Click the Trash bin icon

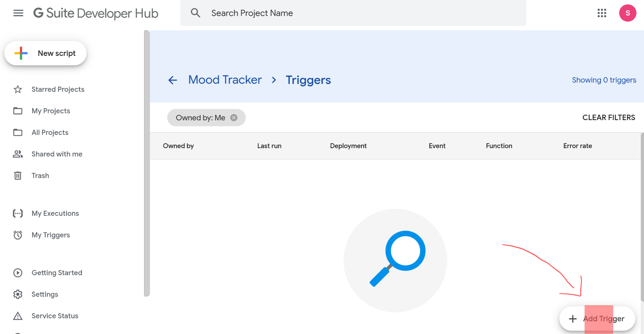18,175
